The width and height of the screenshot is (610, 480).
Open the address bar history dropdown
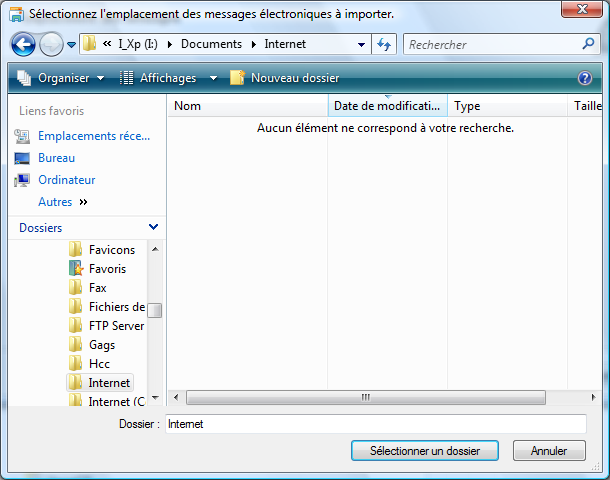(x=361, y=44)
